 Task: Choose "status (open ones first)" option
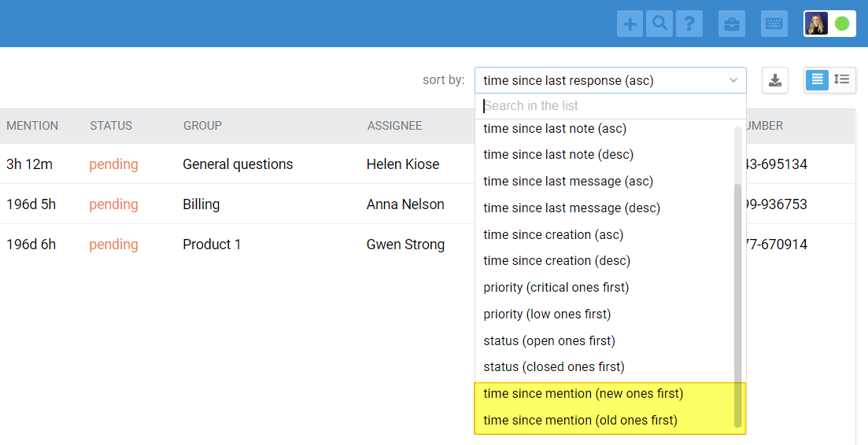coord(549,340)
